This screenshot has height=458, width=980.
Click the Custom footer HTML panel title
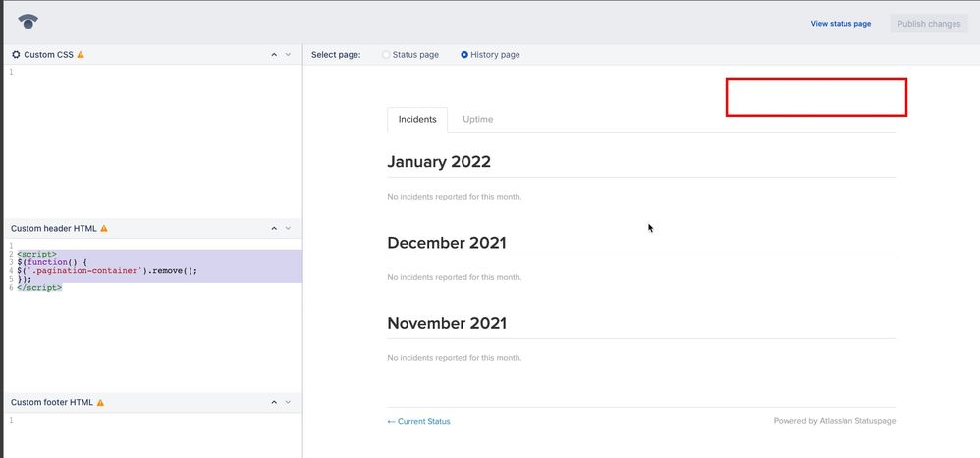coord(52,402)
